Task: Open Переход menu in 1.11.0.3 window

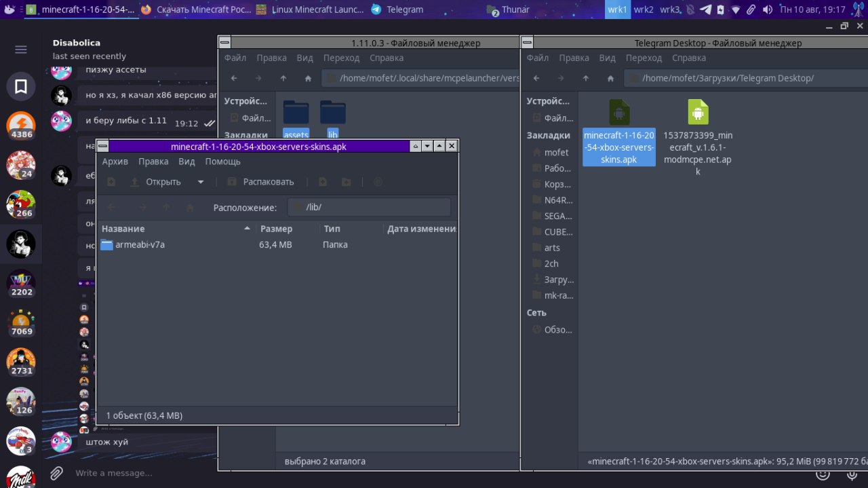Action: pyautogui.click(x=341, y=58)
